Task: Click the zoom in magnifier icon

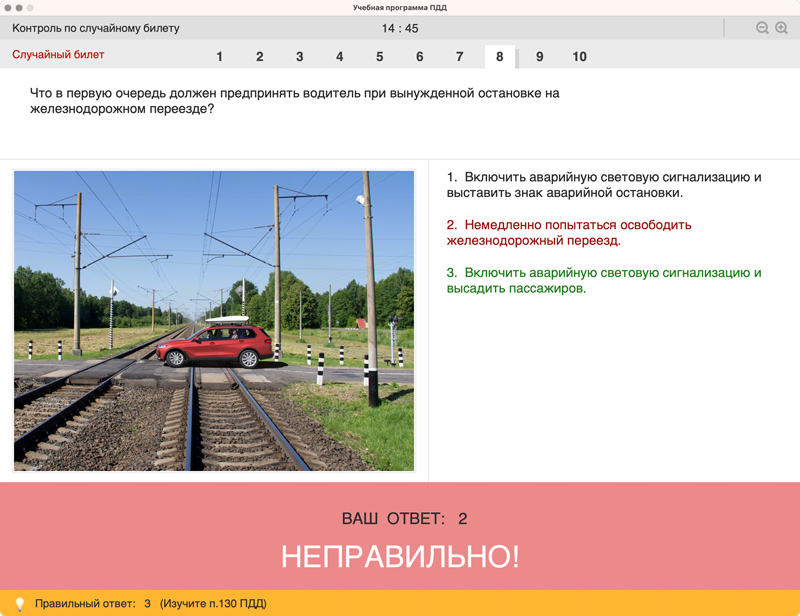Action: pyautogui.click(x=782, y=28)
